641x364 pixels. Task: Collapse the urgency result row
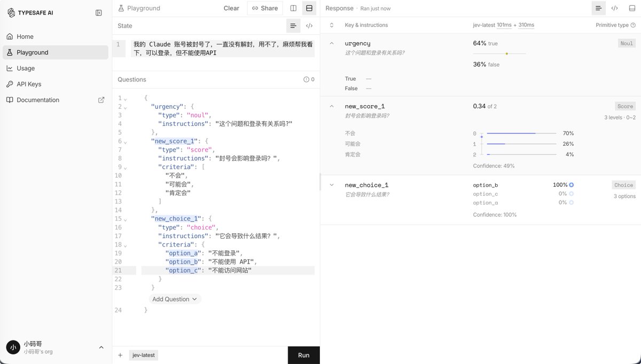(332, 43)
